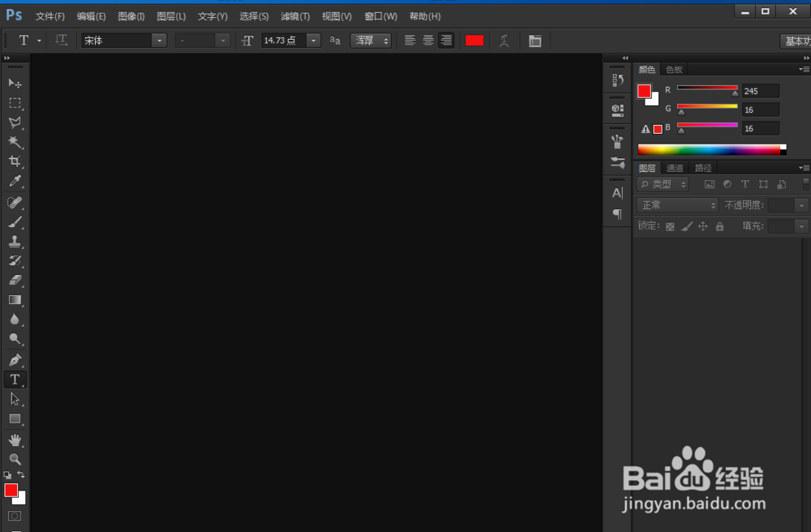
Task: Switch to the 路径 tab
Action: tap(703, 168)
